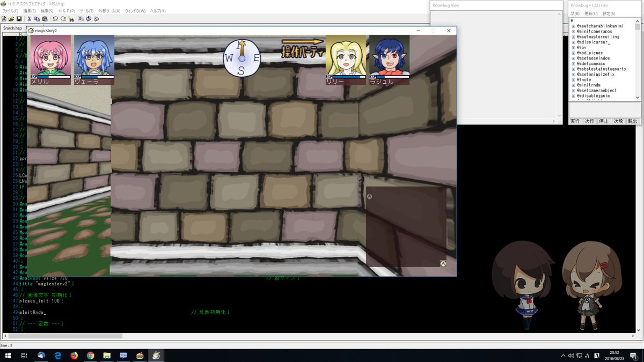Open 検索(S) menu
This screenshot has width=644, height=362.
pos(47,11)
